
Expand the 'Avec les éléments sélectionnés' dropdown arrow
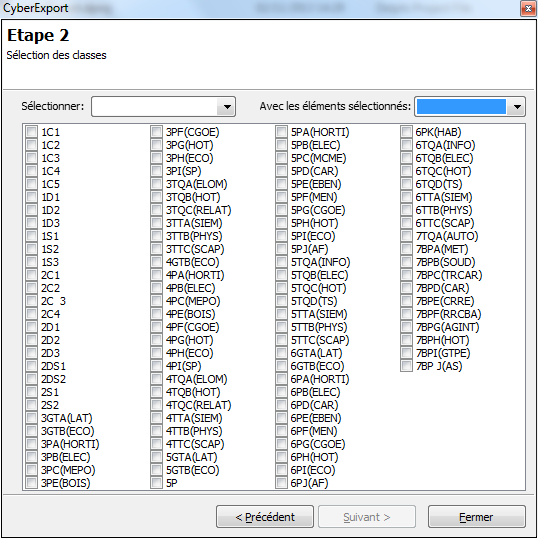click(517, 107)
